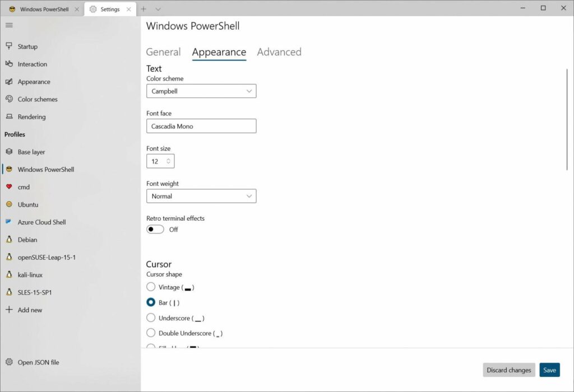Select the Base layer profile
The image size is (574, 392).
click(70, 151)
